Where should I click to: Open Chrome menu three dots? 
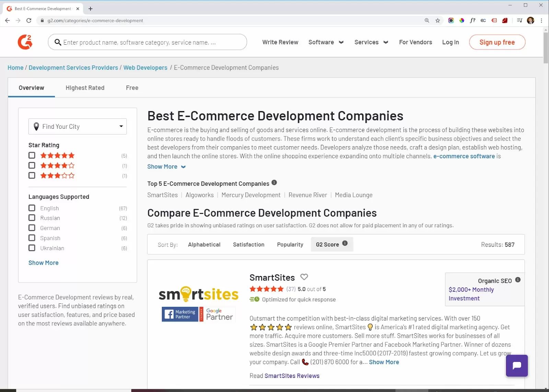pos(541,21)
